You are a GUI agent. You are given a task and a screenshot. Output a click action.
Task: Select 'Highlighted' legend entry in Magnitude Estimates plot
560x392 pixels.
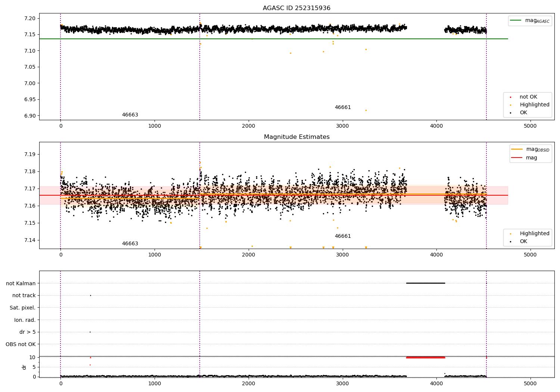pyautogui.click(x=535, y=234)
